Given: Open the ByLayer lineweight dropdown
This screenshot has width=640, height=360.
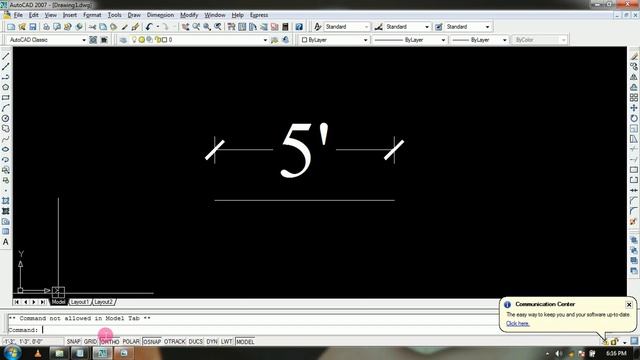Looking at the screenshot, I should pos(504,40).
